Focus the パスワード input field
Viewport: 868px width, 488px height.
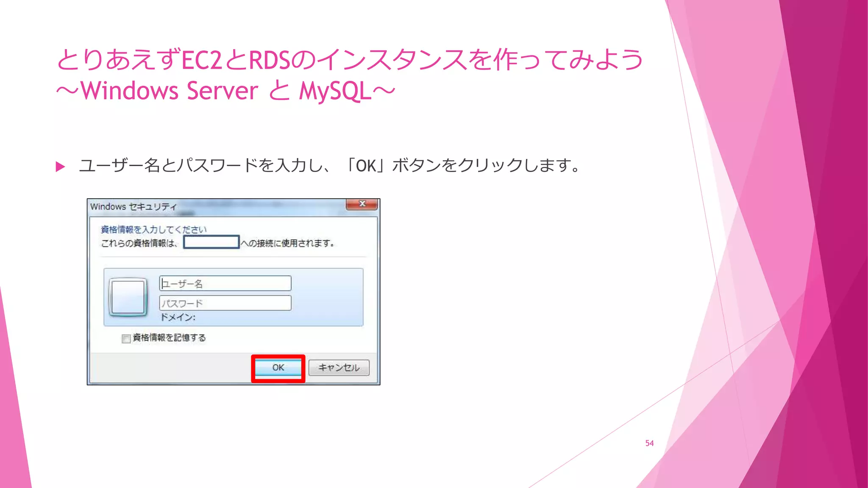tap(225, 303)
